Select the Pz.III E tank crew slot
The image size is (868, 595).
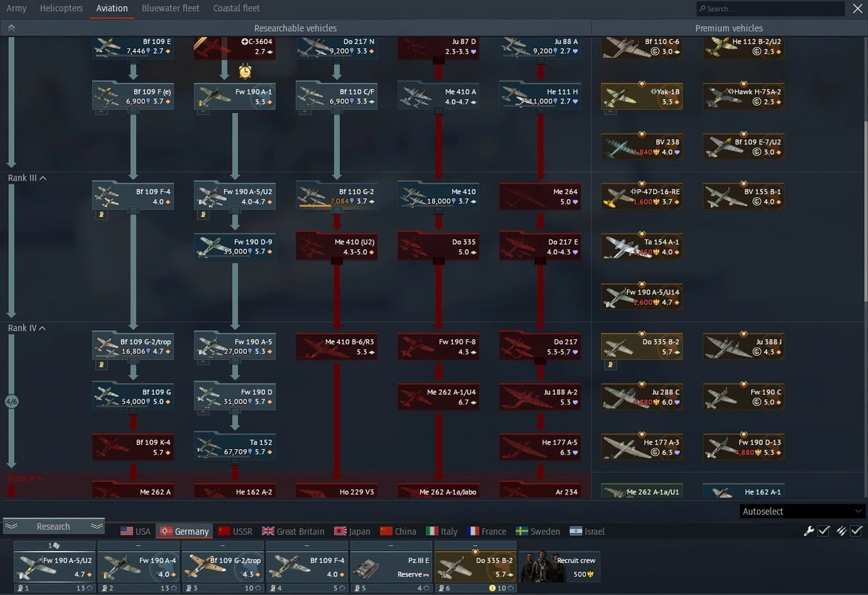point(390,566)
